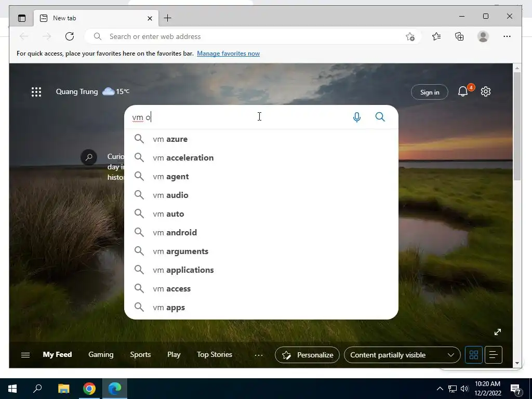The width and height of the screenshot is (532, 399).
Task: Focus the Search or enter web address bar
Action: tap(253, 36)
